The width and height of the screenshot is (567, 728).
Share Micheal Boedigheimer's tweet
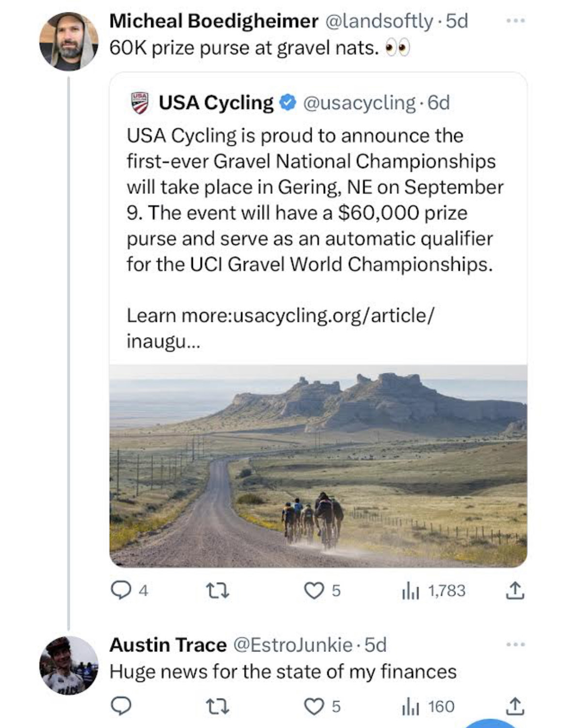(x=515, y=590)
